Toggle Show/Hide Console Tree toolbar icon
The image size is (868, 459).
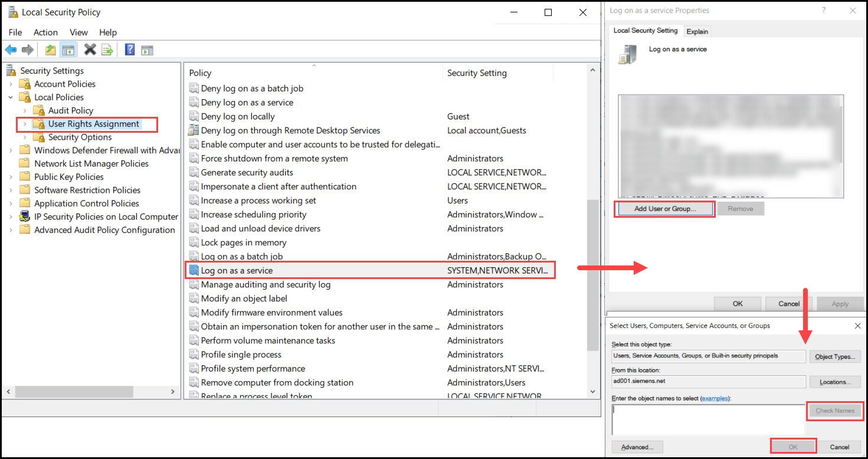(x=68, y=50)
